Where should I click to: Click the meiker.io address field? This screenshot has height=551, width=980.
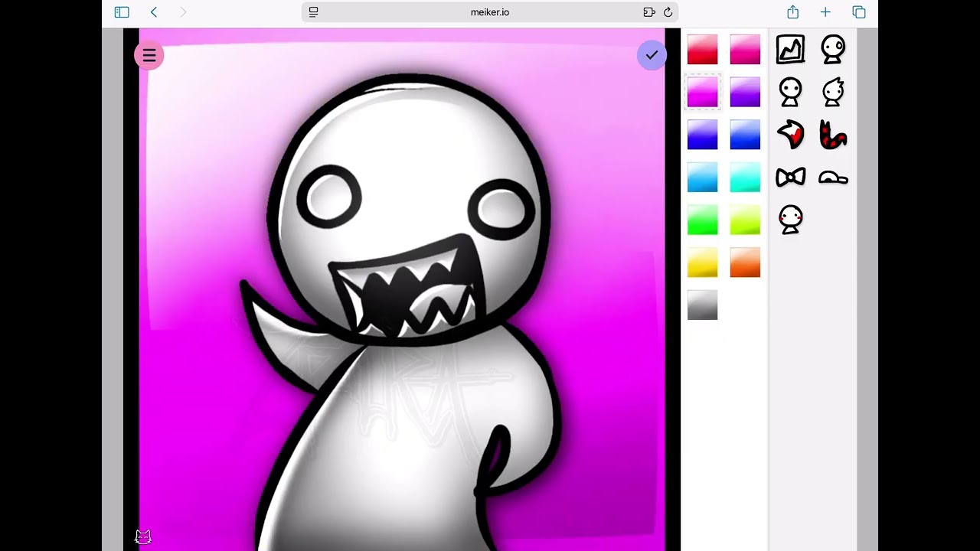490,12
